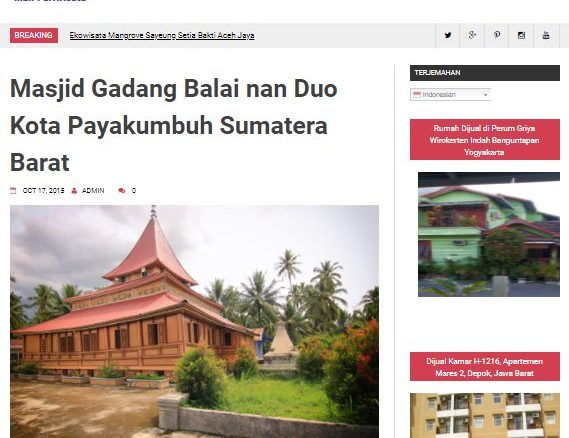Open the Instagram social icon

pos(521,35)
